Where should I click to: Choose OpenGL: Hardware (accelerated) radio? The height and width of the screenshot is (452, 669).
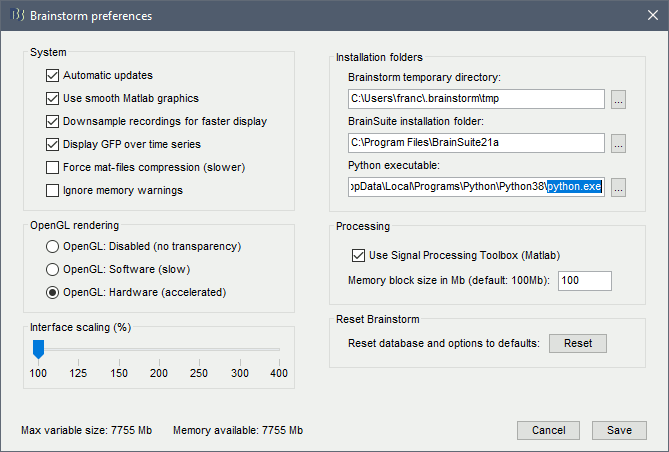pyautogui.click(x=52, y=292)
